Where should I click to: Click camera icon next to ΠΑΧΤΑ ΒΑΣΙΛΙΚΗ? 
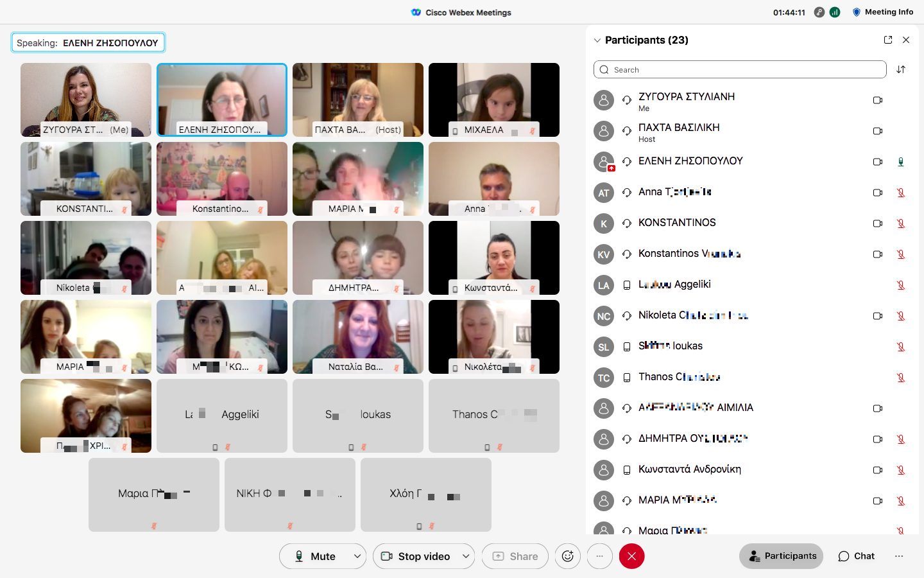coord(878,131)
